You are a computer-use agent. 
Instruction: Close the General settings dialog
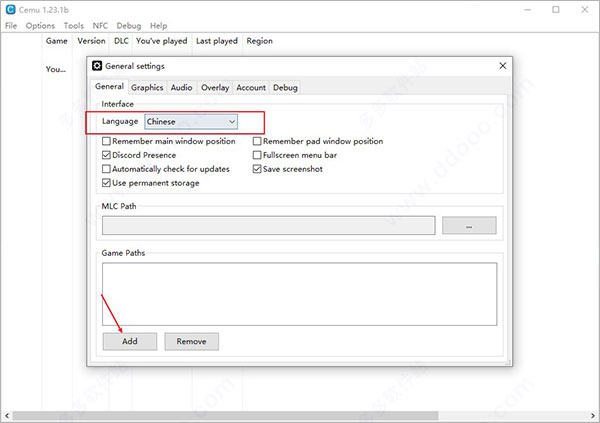pos(503,66)
